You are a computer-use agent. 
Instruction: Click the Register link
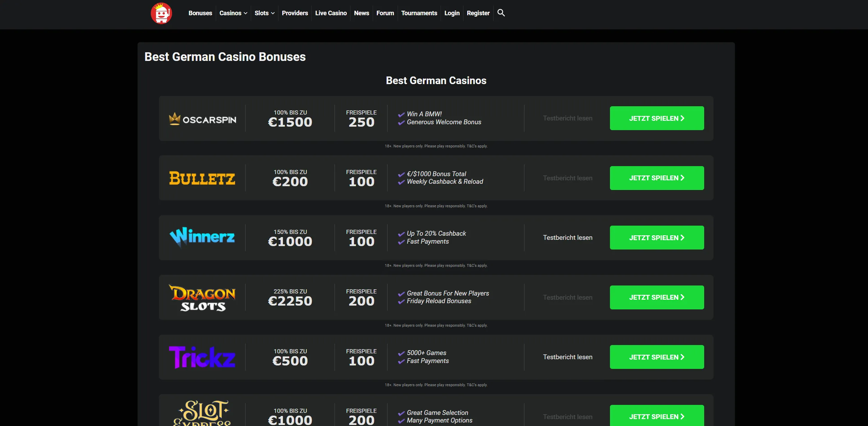(x=478, y=13)
